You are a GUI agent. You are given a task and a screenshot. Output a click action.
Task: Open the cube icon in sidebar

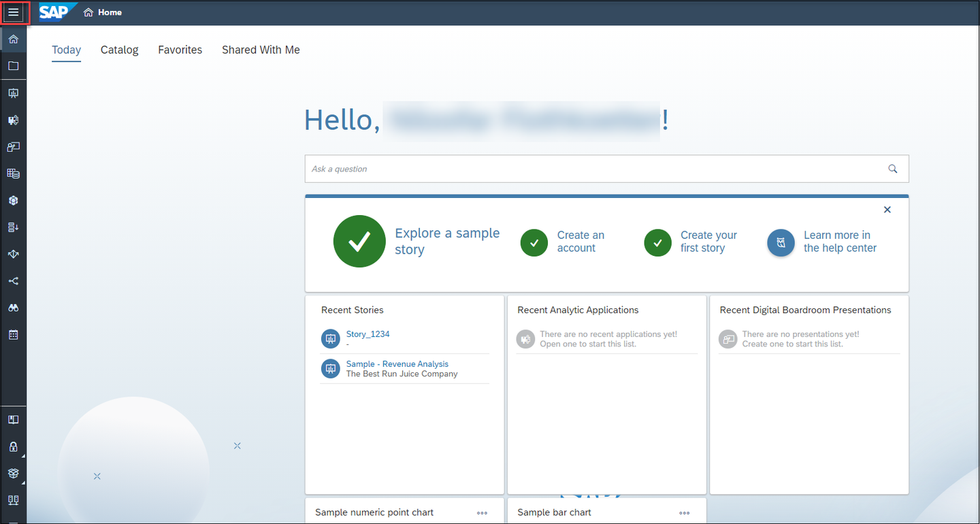13,201
